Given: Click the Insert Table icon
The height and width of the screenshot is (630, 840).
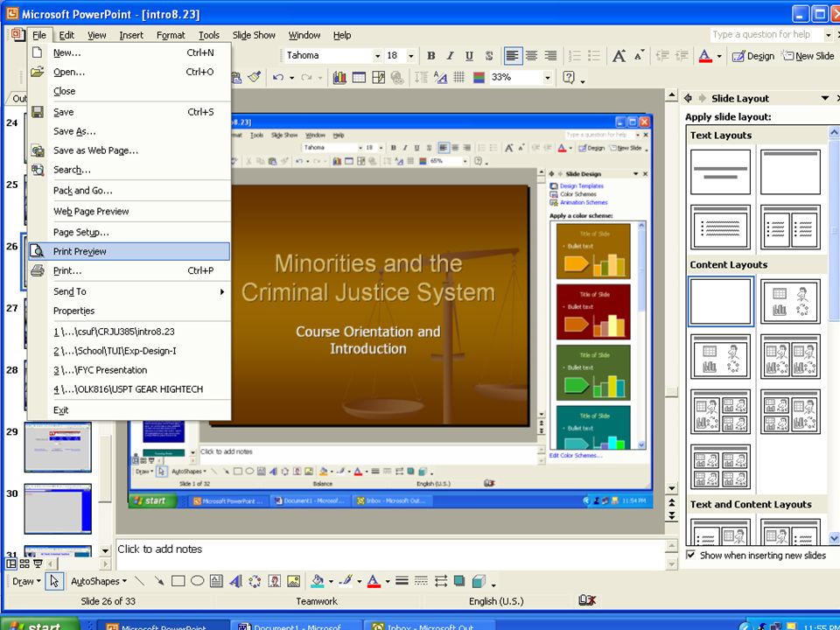Looking at the screenshot, I should [359, 78].
